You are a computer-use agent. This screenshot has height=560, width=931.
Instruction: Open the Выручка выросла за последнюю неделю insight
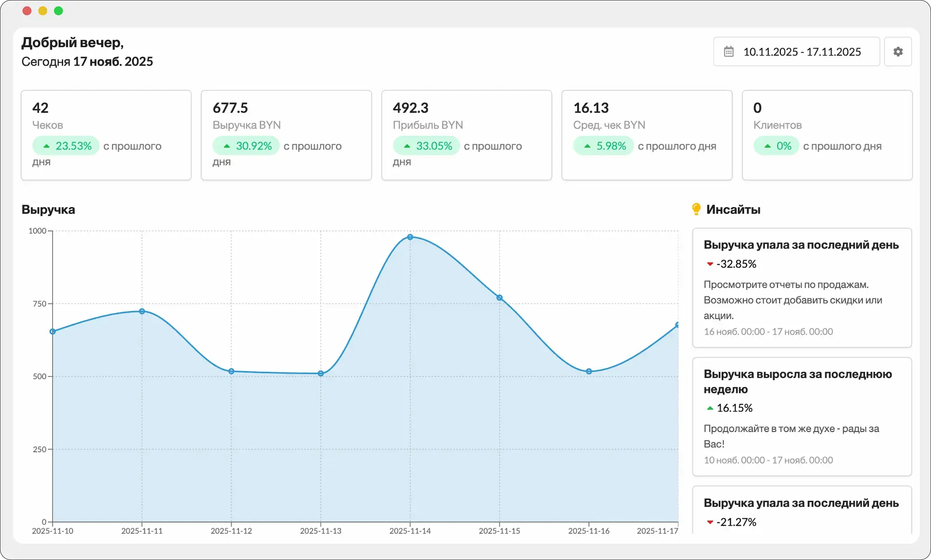(802, 417)
